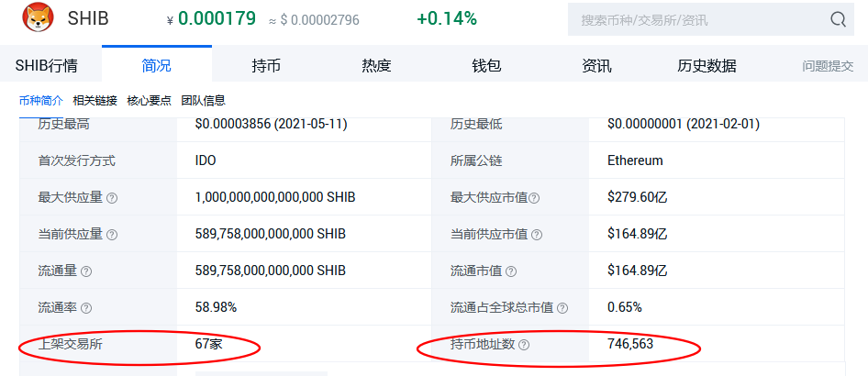This screenshot has width=868, height=376.
Task: Open help icon next to 流通占全球总市值
Action: pyautogui.click(x=562, y=308)
